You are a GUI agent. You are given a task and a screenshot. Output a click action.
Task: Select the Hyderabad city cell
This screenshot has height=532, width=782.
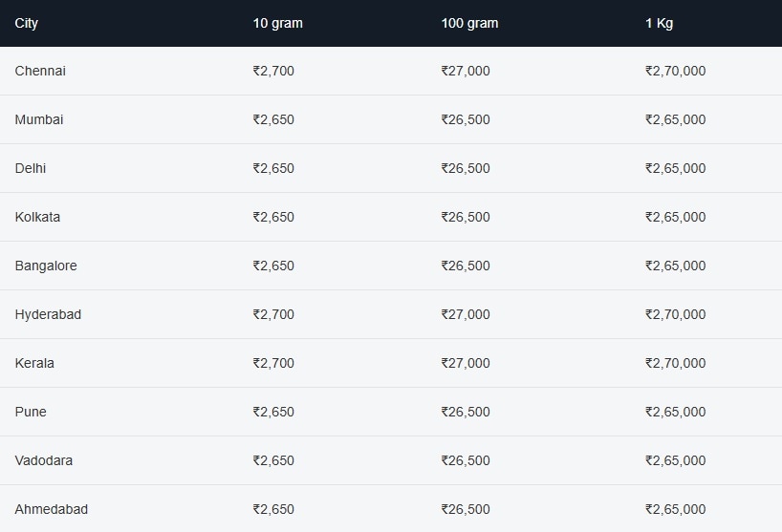48,315
